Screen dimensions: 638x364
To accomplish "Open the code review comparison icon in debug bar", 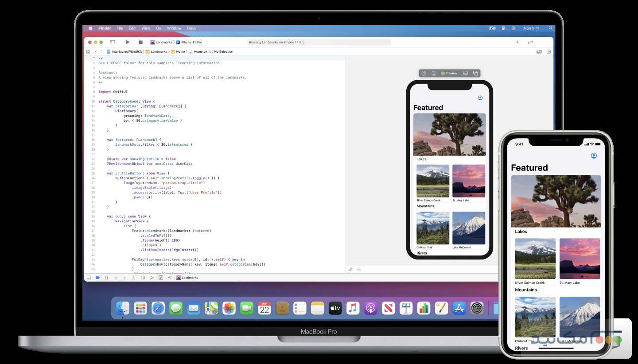I will 143,277.
